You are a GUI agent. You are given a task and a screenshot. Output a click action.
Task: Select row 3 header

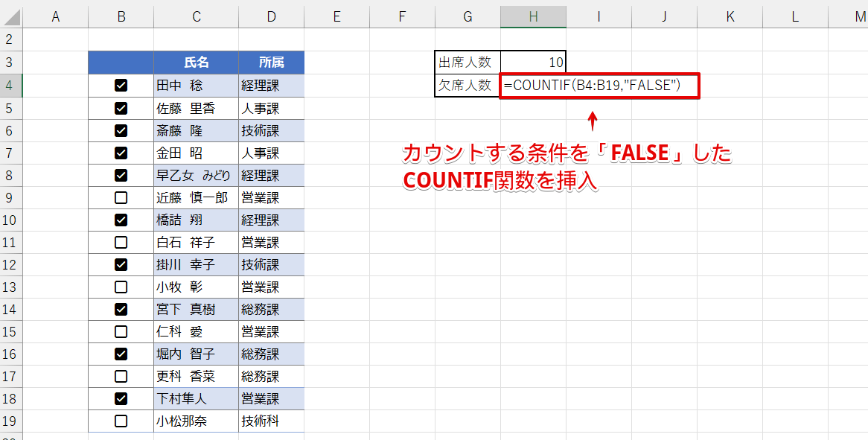point(11,63)
